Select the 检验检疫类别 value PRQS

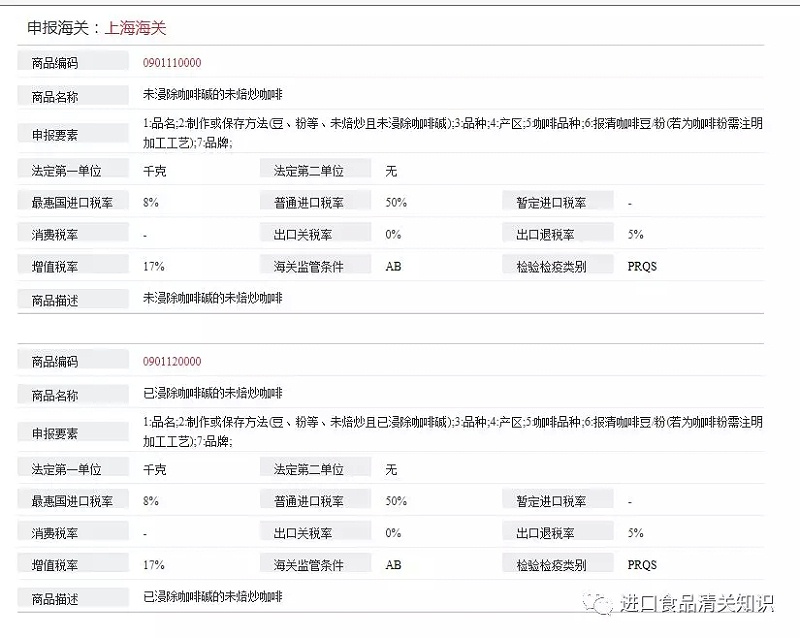point(642,265)
